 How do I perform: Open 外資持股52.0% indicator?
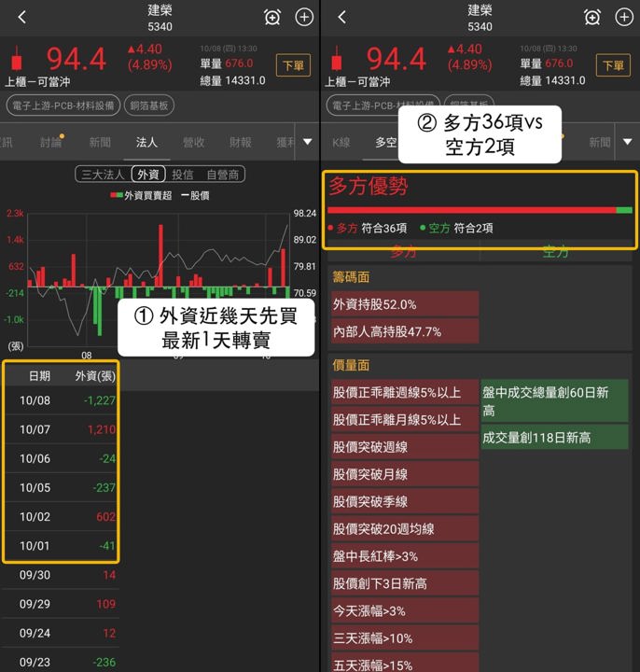coord(404,304)
